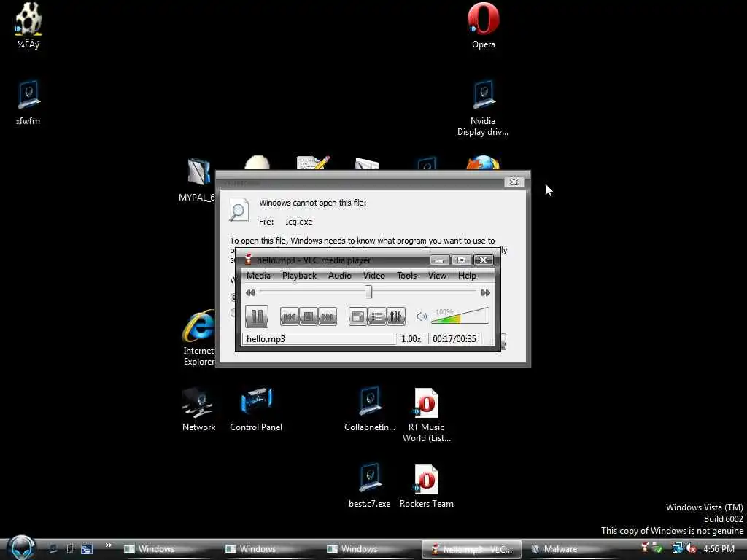Screen dimensions: 747x560
Task: Select the RT Music World desktop icon
Action: 426,415
